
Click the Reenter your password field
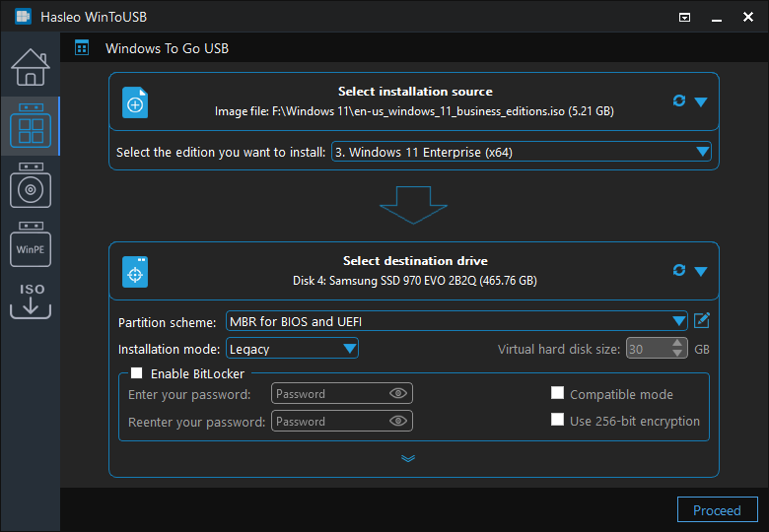click(342, 421)
